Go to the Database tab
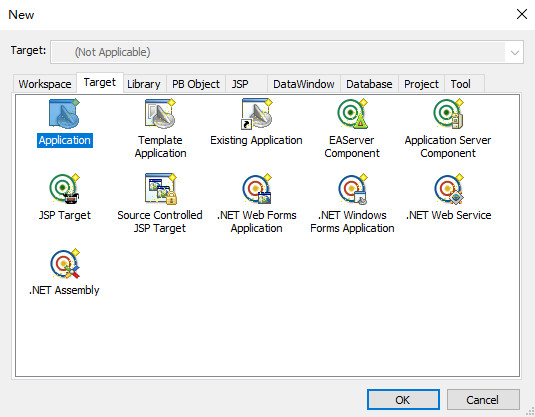Image resolution: width=535 pixels, height=417 pixels. (369, 84)
